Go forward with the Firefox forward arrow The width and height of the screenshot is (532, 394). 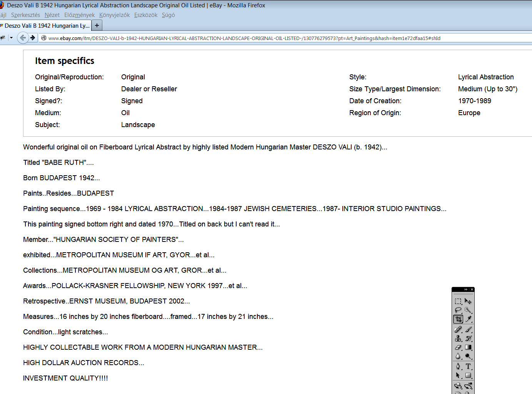33,38
